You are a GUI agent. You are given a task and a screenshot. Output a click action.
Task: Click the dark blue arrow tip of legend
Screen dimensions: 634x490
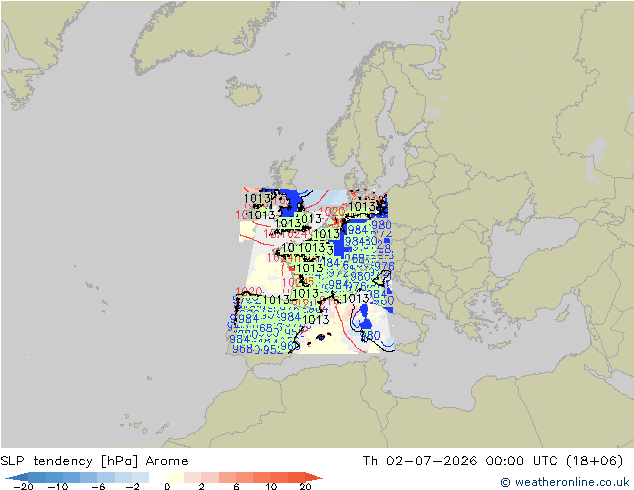coord(16,477)
